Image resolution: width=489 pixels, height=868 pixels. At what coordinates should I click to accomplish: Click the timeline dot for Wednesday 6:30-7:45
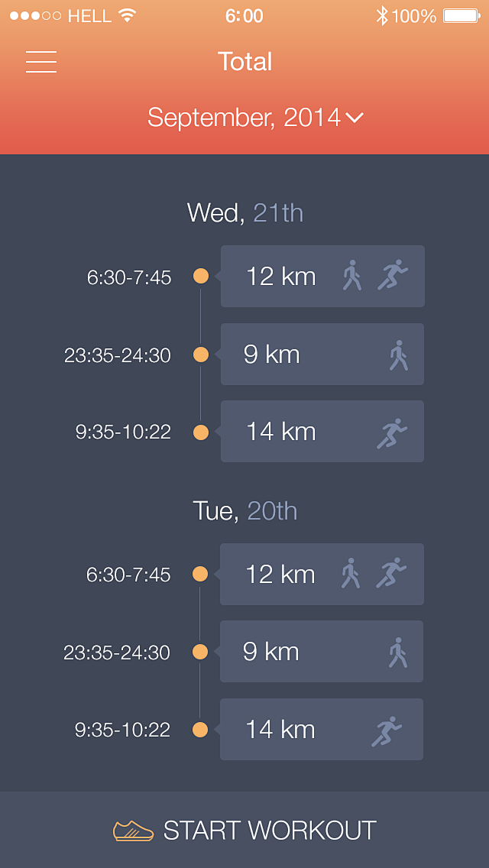201,276
